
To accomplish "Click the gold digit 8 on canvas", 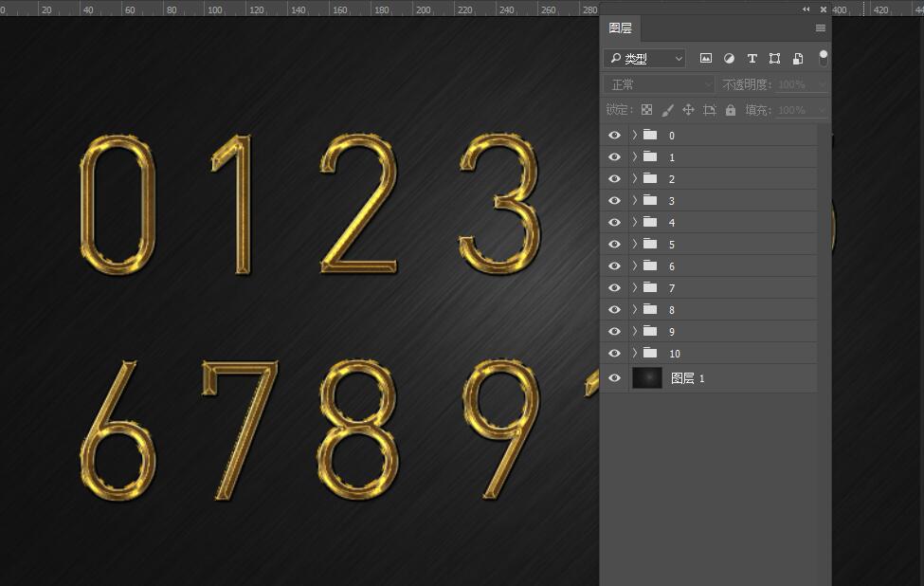I will click(357, 430).
